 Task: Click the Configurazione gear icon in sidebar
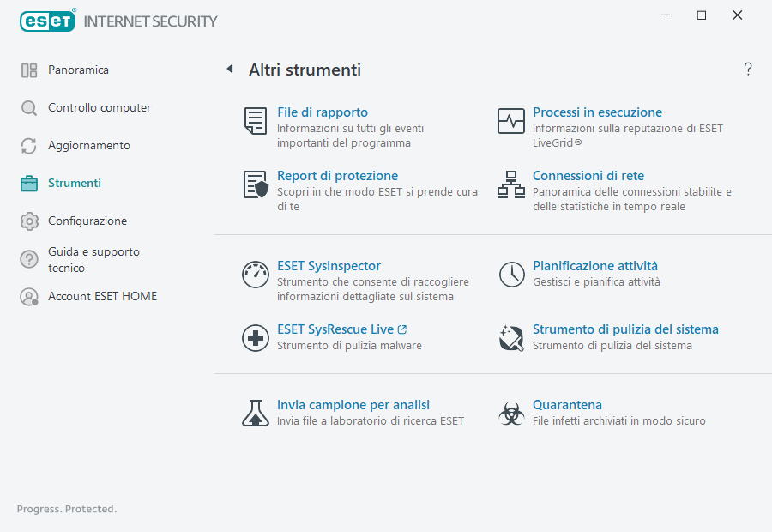[29, 221]
